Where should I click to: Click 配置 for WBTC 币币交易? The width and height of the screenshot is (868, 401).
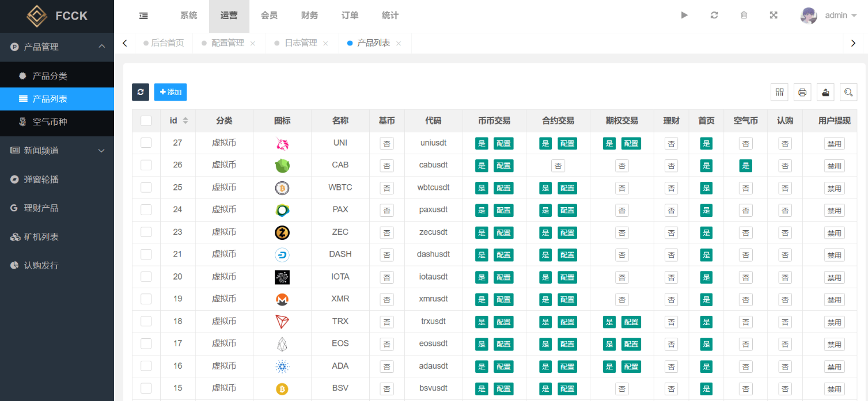click(x=503, y=188)
